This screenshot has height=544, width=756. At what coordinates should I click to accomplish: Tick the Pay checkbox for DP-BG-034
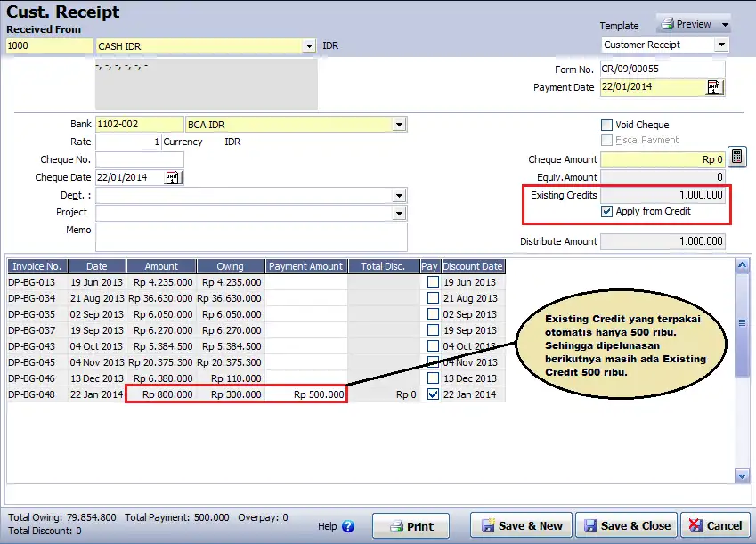pos(433,298)
